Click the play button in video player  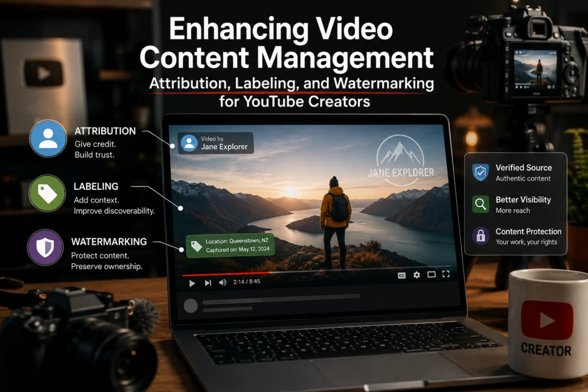tap(192, 284)
